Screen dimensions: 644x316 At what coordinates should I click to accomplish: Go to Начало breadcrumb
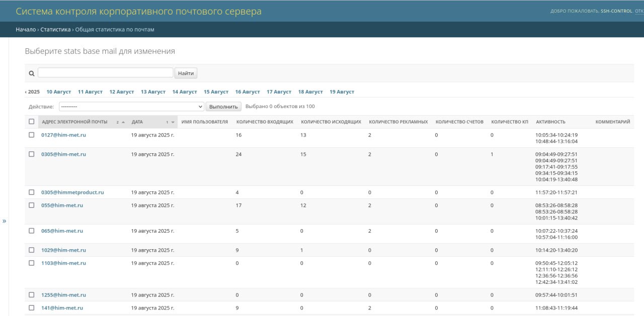coord(26,30)
